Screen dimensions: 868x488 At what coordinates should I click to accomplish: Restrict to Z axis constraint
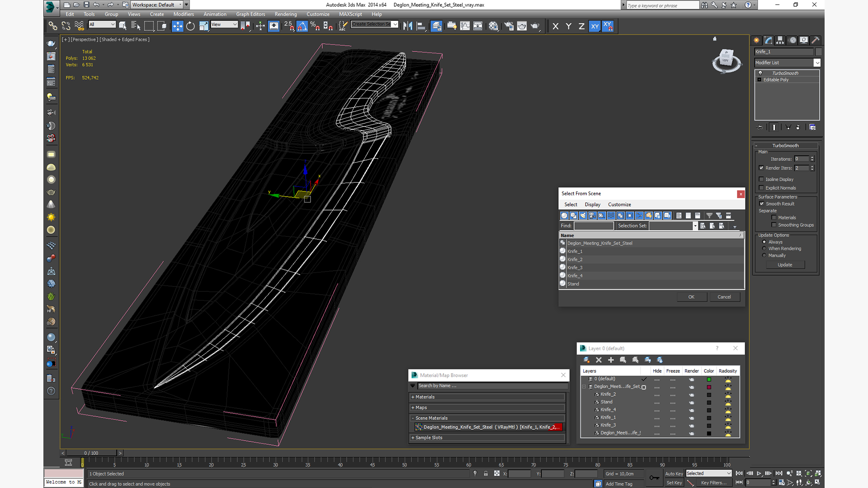(x=581, y=26)
